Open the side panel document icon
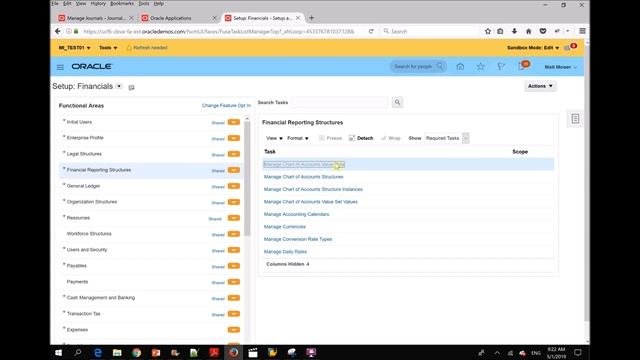The width and height of the screenshot is (640, 360). (575, 119)
